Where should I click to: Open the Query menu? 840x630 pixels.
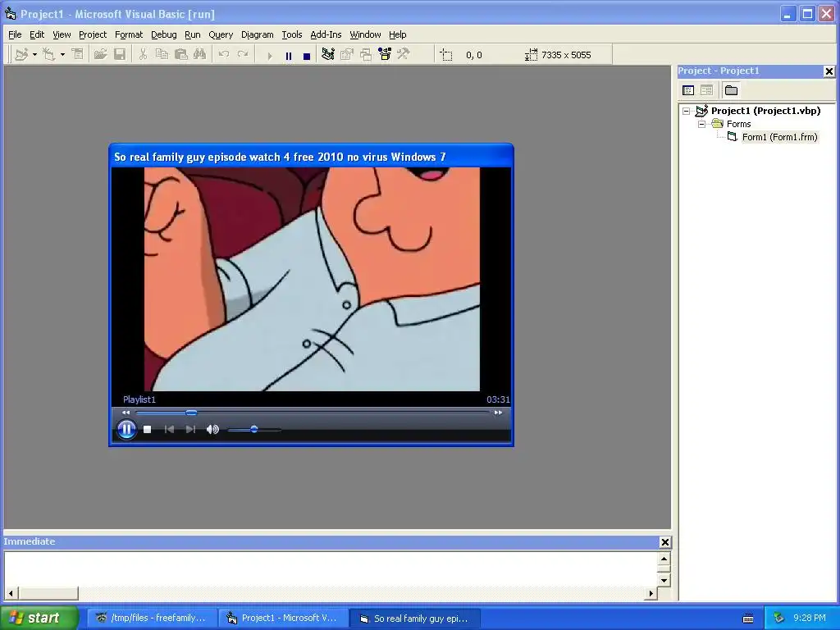coord(221,34)
